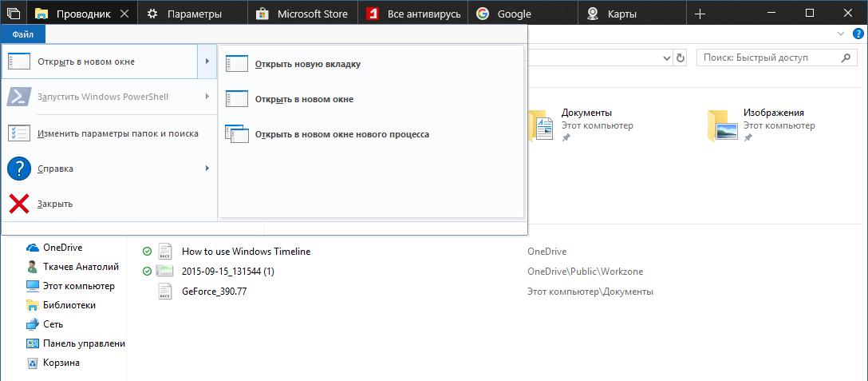
Task: Switch to the Параметры tab
Action: [x=192, y=14]
